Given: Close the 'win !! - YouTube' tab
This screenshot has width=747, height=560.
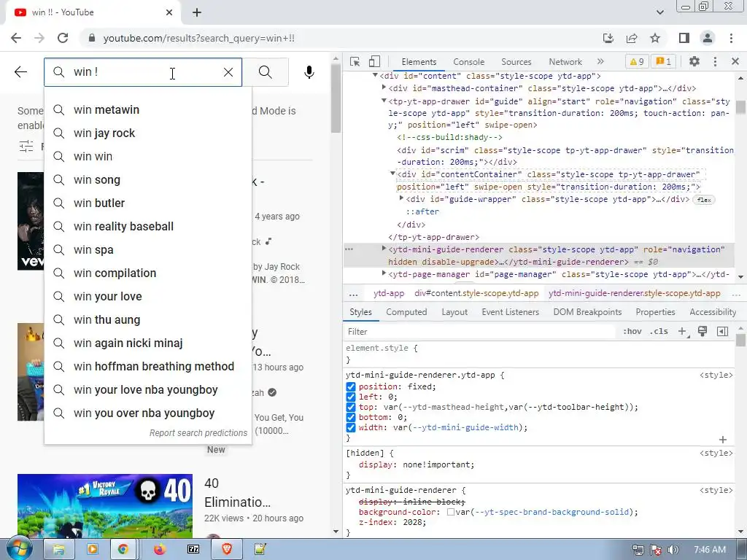Looking at the screenshot, I should click(169, 13).
